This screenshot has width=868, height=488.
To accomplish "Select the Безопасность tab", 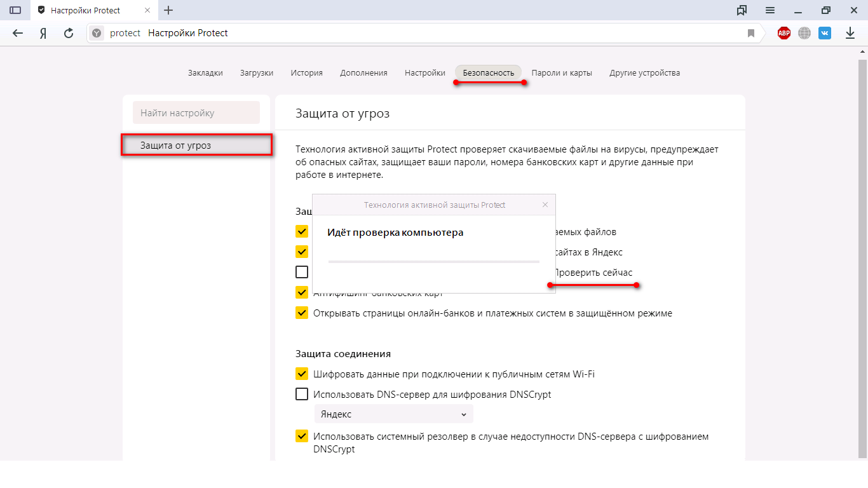I will (488, 72).
